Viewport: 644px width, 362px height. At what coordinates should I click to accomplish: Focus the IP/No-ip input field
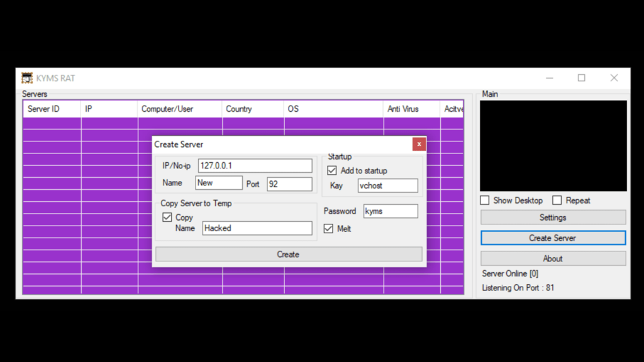(255, 165)
